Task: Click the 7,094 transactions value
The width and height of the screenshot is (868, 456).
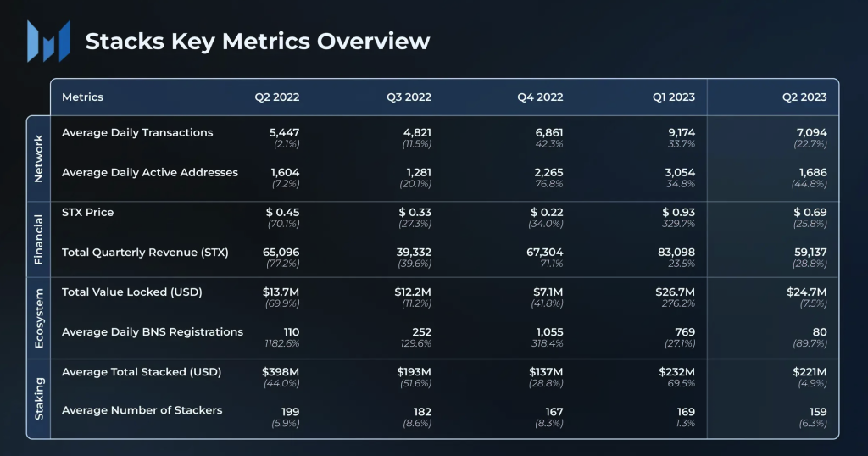Action: [x=812, y=133]
